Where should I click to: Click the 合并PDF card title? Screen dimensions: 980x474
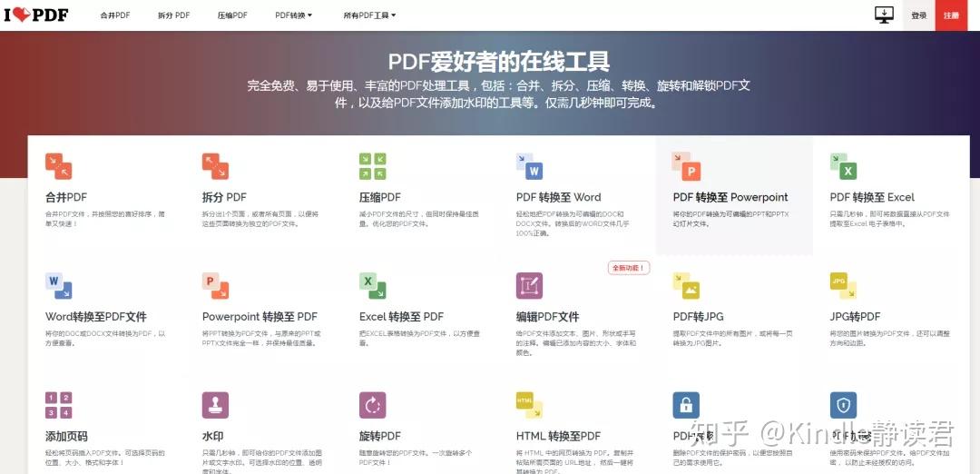[x=66, y=197]
